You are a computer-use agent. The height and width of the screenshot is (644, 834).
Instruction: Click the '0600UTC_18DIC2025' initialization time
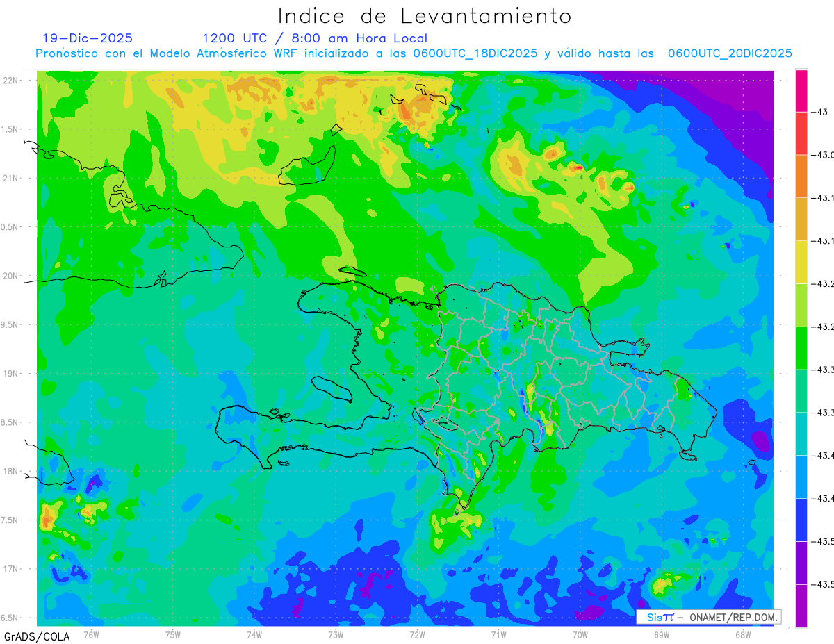[475, 53]
